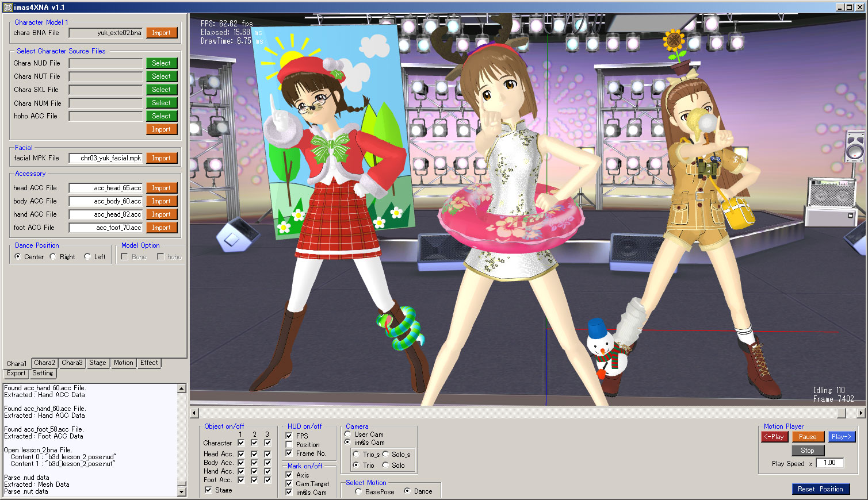Select a hoho ACC File

click(x=162, y=116)
